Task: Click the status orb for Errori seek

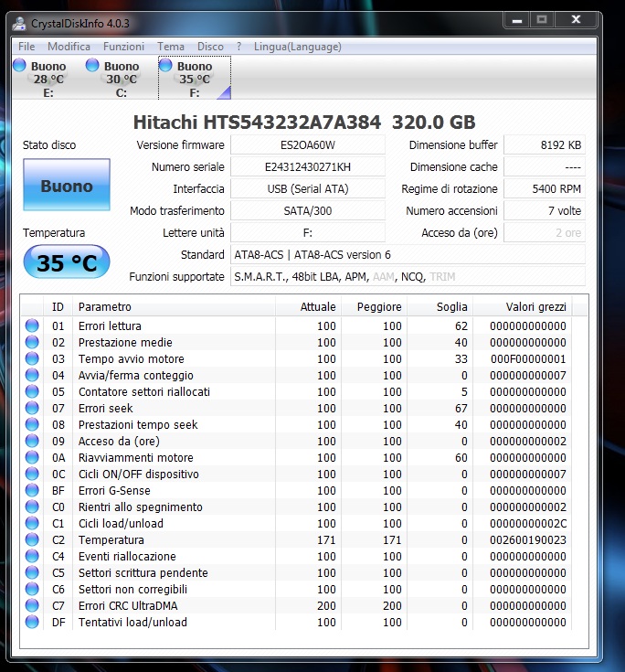Action: click(32, 408)
